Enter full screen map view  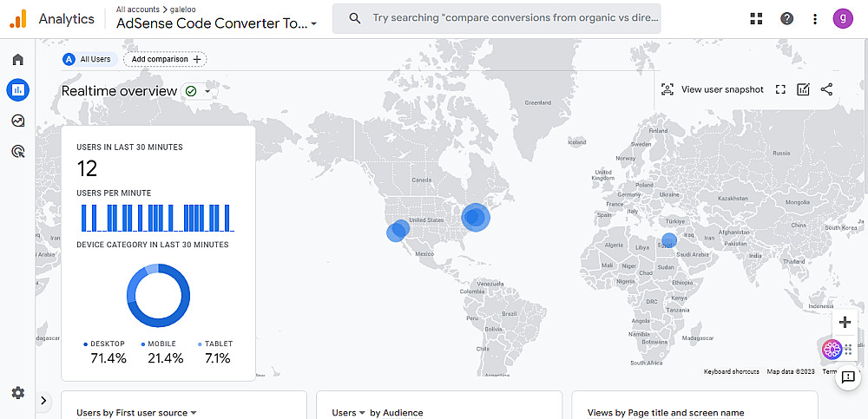780,89
